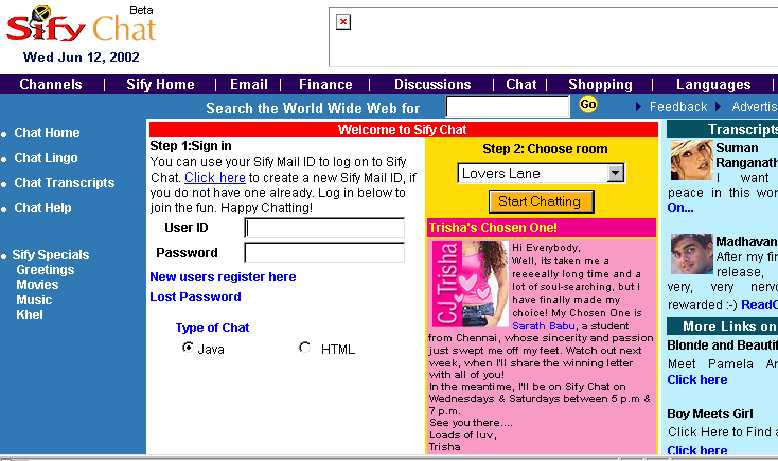The height and width of the screenshot is (461, 778).
Task: Click here under Blonde and Beautiful
Action: point(697,380)
